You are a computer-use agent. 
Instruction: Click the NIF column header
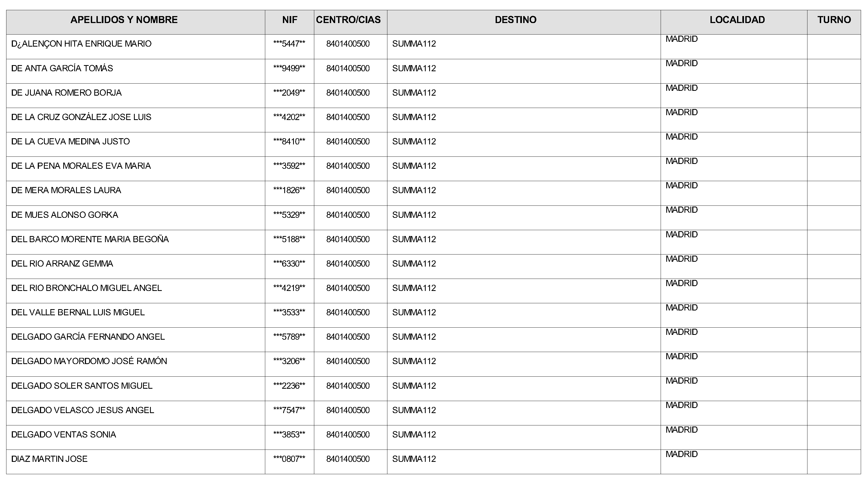289,20
